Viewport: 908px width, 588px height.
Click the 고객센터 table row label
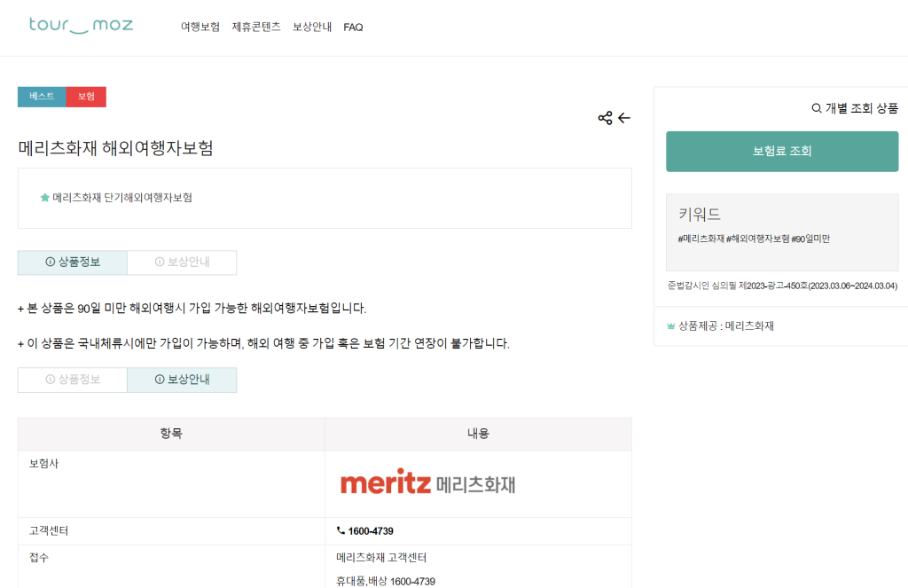coord(49,530)
